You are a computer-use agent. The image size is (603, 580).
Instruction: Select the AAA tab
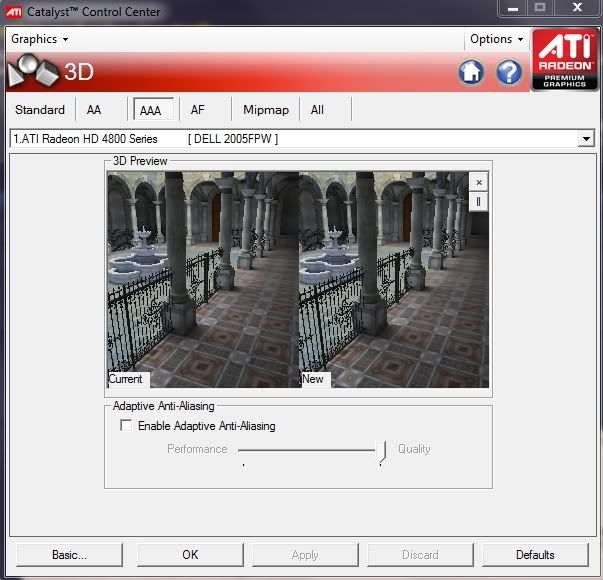(x=153, y=110)
